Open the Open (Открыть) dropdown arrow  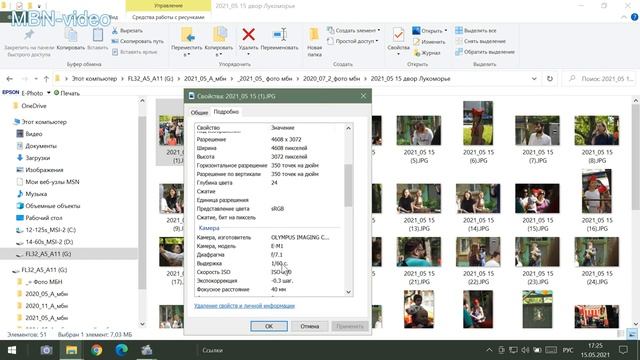click(446, 31)
